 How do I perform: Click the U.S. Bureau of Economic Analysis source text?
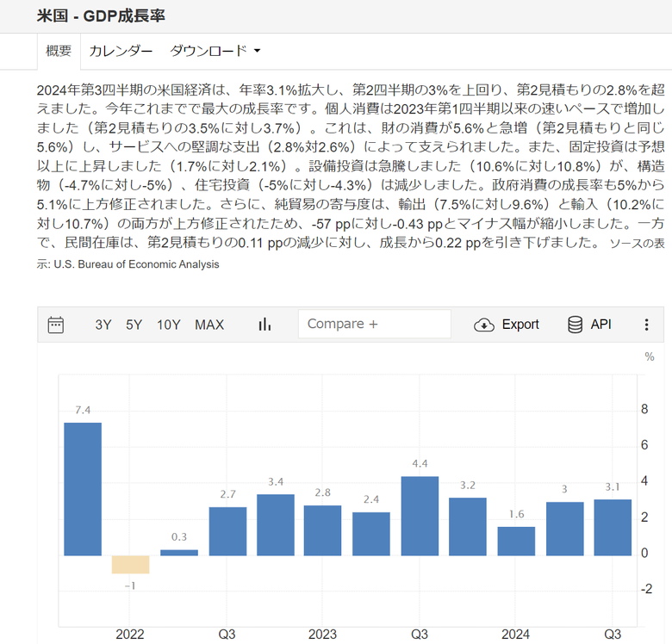(x=136, y=264)
